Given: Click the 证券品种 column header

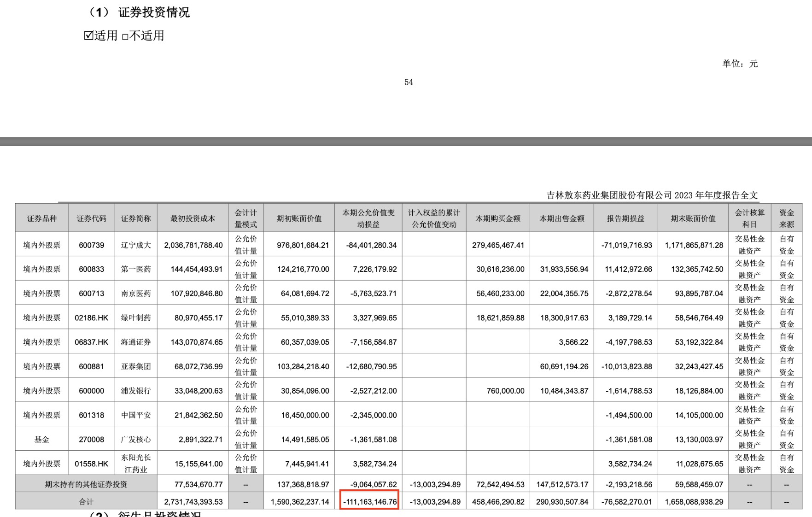Looking at the screenshot, I should (x=42, y=218).
